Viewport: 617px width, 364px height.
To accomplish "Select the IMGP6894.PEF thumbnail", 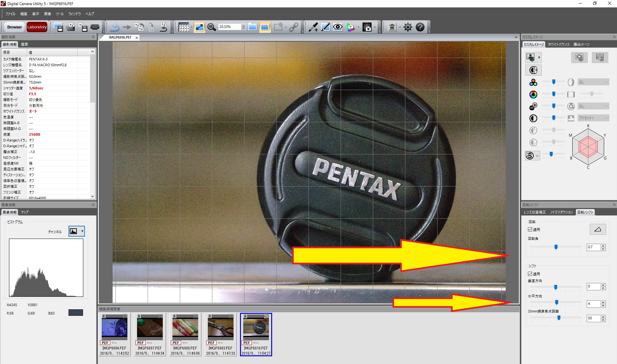I will 115,335.
